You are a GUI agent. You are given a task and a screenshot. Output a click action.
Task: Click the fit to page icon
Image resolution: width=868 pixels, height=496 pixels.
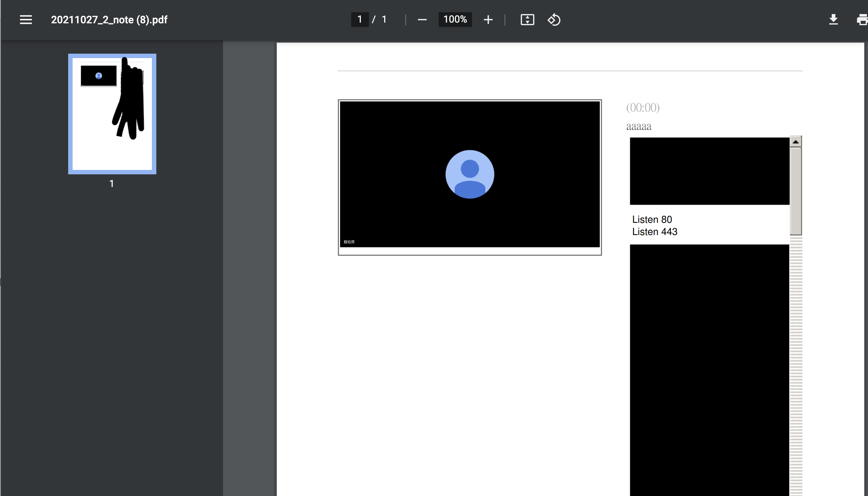[528, 20]
